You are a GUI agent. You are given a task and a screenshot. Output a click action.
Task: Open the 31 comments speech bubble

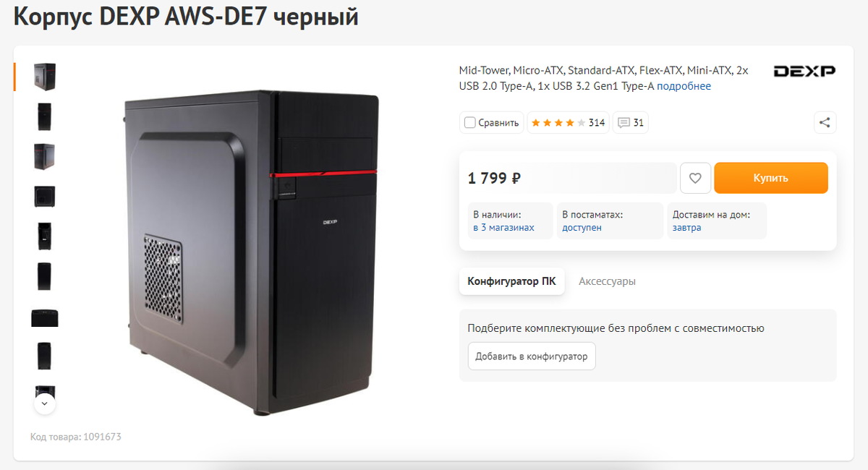(x=631, y=123)
